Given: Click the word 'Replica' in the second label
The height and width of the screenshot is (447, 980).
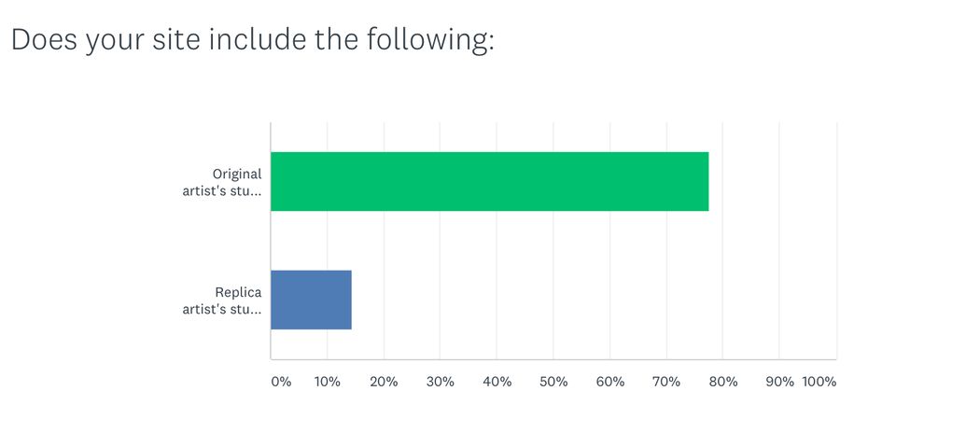Looking at the screenshot, I should pos(238,292).
